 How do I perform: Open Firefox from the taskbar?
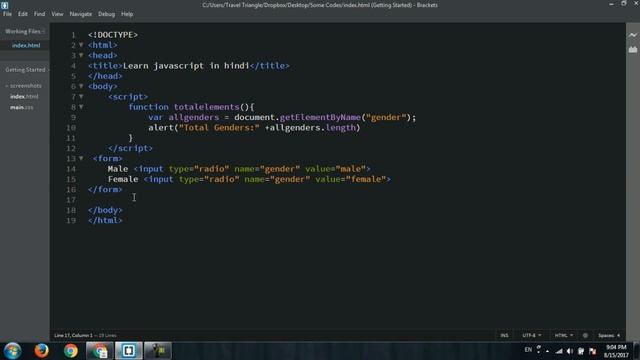tap(41, 351)
